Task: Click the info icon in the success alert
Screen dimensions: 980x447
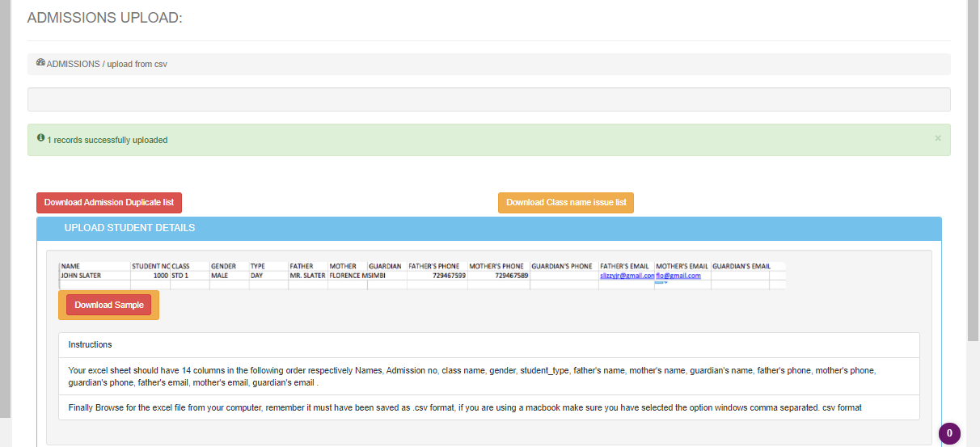Action: click(x=40, y=139)
